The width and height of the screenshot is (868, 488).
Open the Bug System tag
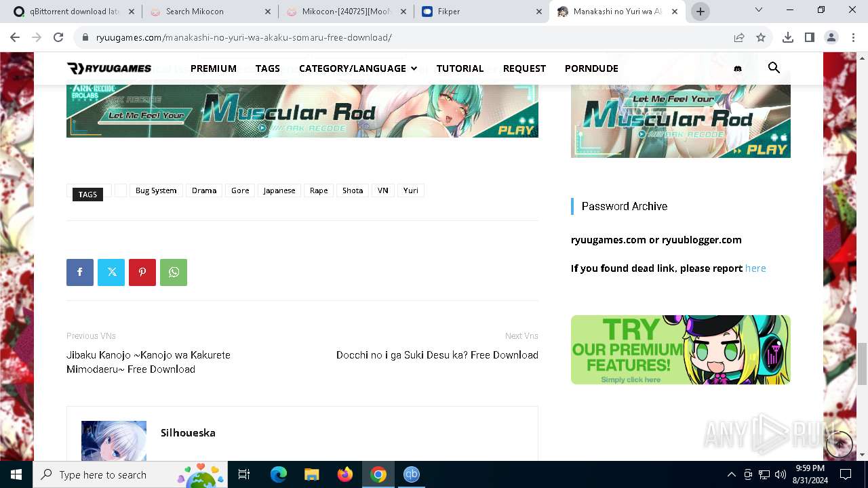[156, 190]
